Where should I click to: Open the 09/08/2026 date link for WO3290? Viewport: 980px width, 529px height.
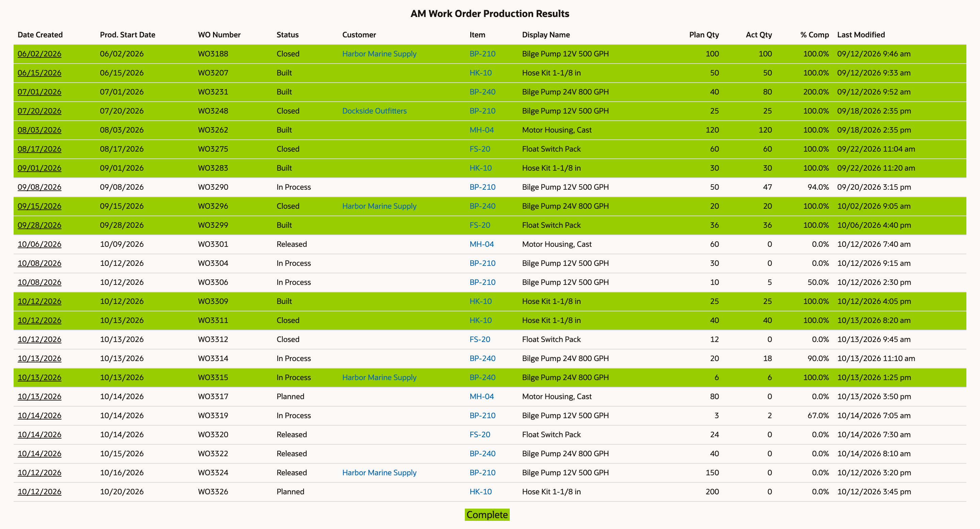pos(39,187)
